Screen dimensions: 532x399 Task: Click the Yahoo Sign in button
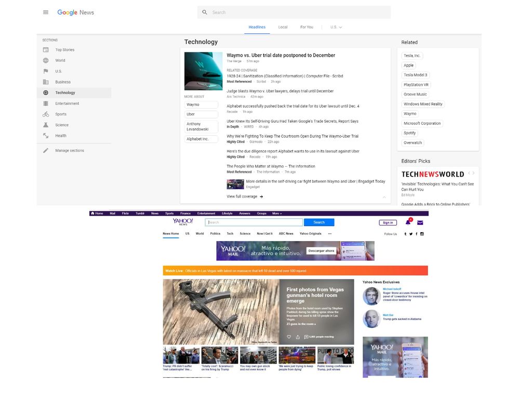(x=388, y=222)
